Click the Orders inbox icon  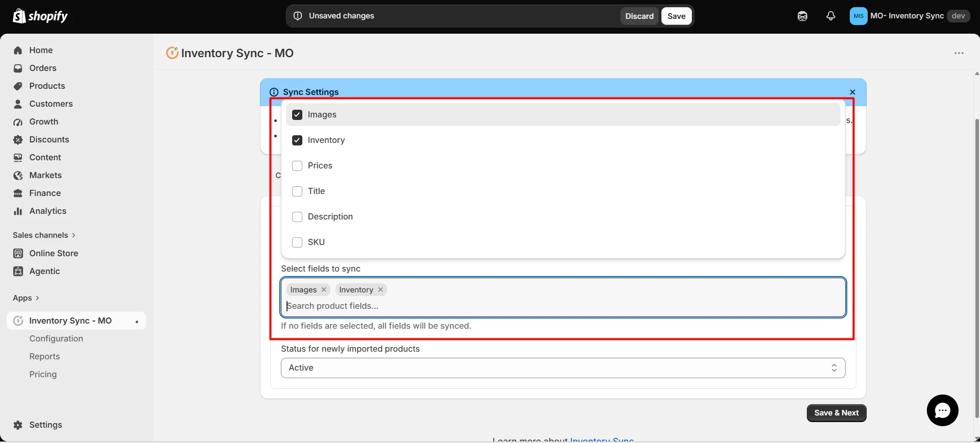point(18,68)
